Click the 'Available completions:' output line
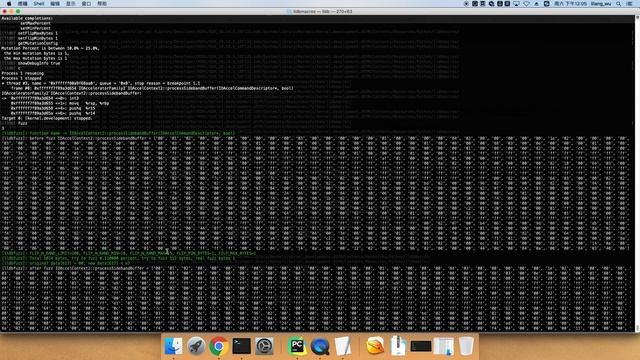This screenshot has height=360, width=640. (27, 18)
